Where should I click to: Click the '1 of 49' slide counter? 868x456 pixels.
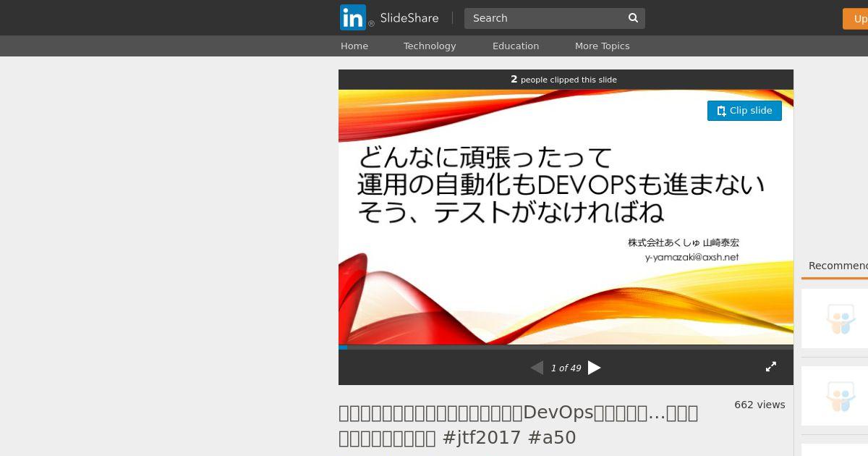point(566,368)
